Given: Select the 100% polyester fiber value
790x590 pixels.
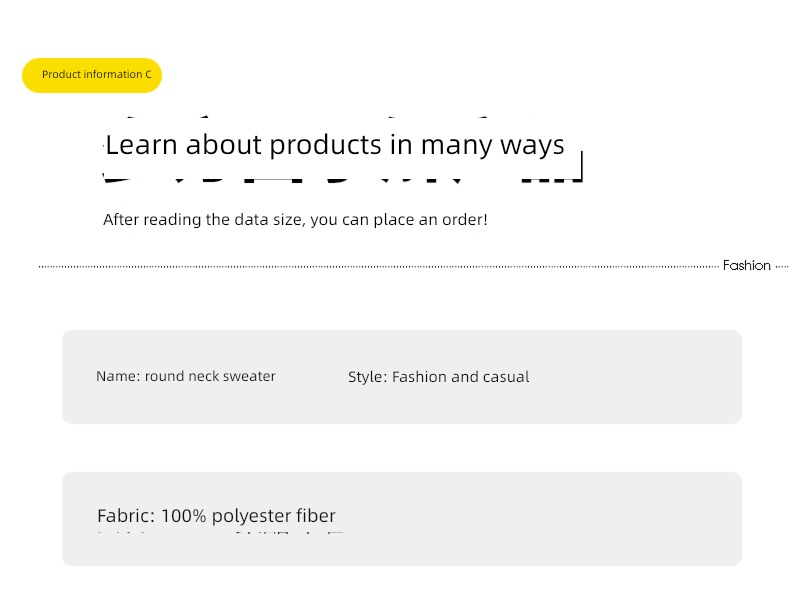Looking at the screenshot, I should coord(248,516).
